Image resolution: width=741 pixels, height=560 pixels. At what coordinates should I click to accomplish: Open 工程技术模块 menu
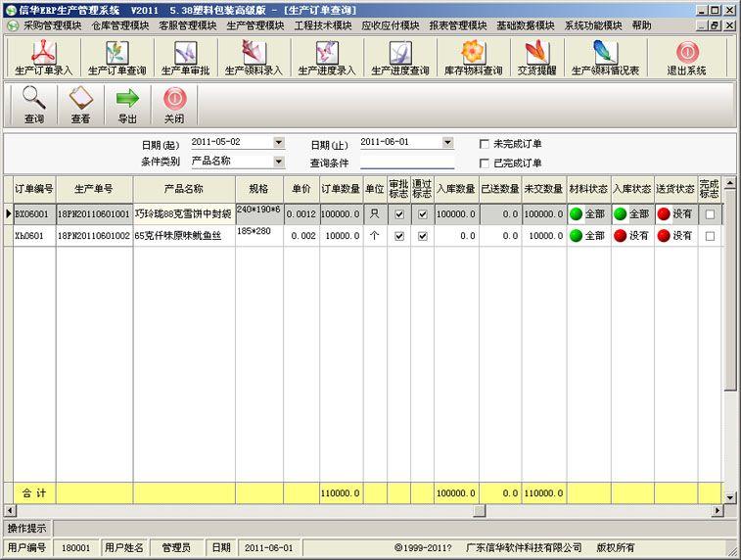323,25
